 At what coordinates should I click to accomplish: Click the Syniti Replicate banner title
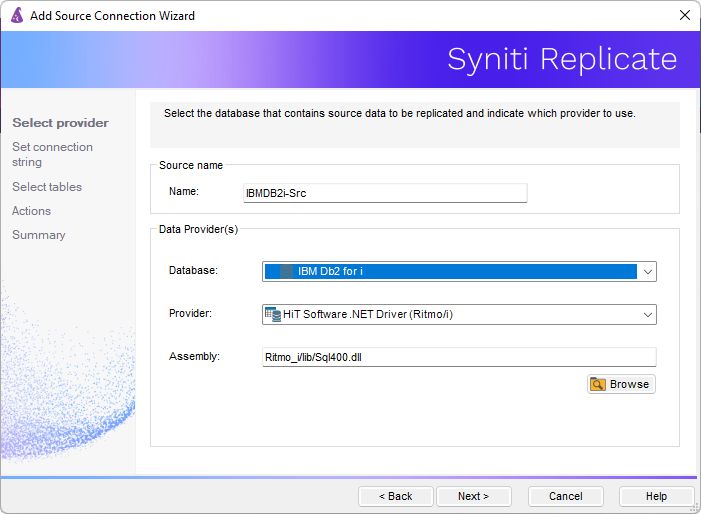(562, 59)
